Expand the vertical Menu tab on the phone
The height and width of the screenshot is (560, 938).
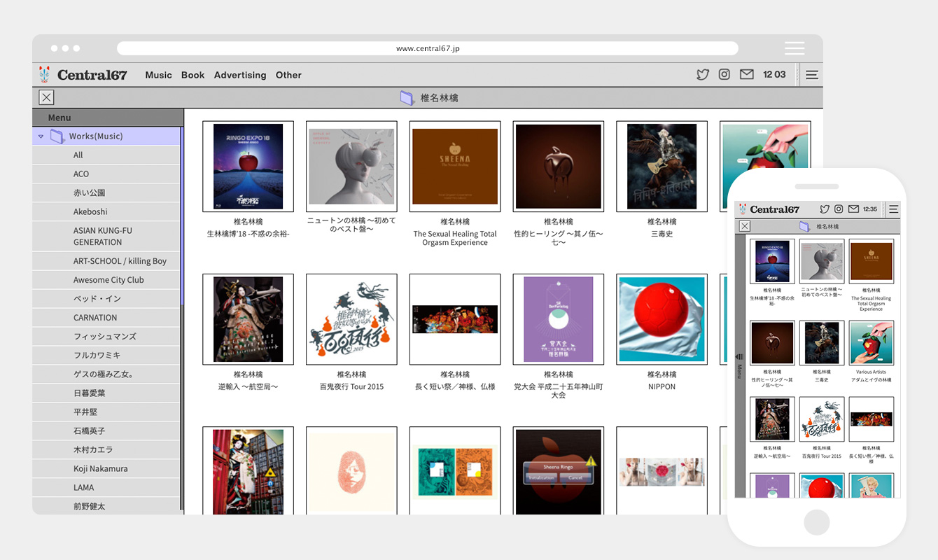click(739, 367)
